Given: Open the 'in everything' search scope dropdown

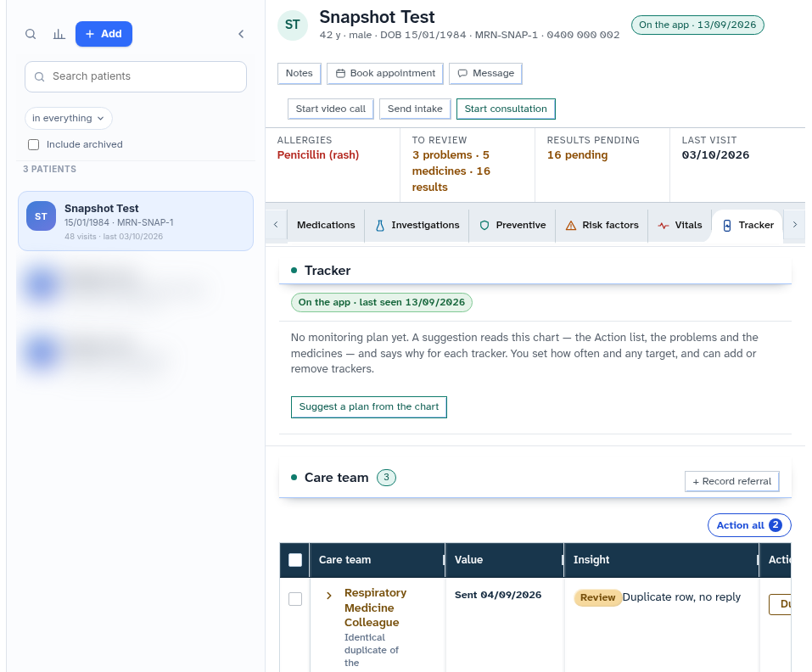Looking at the screenshot, I should click(x=69, y=118).
